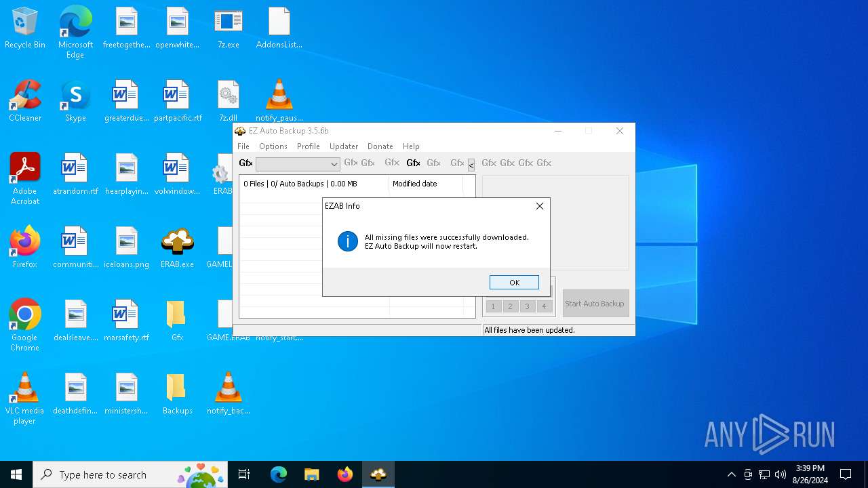Open Task View from the taskbar

pyautogui.click(x=244, y=474)
